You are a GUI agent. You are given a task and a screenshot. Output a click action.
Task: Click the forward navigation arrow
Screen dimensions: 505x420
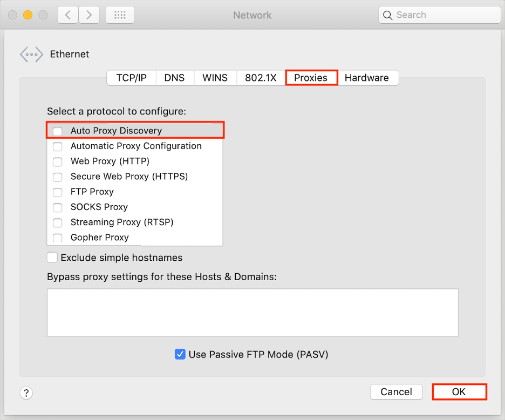click(89, 15)
